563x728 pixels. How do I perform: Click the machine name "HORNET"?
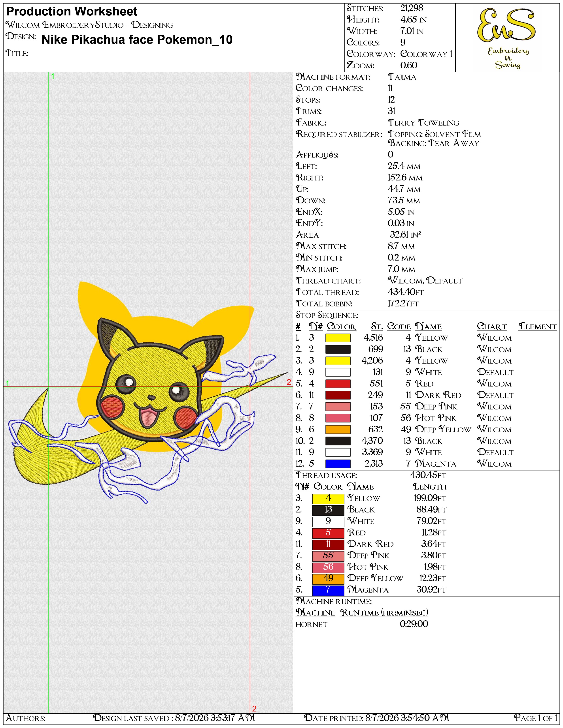point(312,625)
